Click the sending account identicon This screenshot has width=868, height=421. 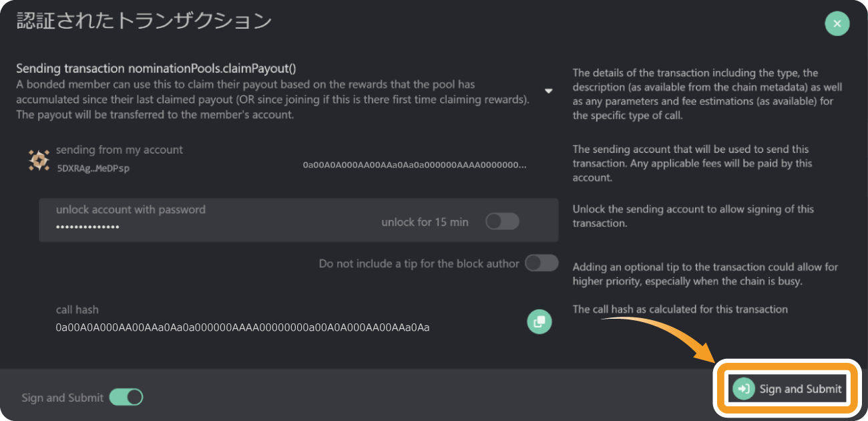[39, 160]
